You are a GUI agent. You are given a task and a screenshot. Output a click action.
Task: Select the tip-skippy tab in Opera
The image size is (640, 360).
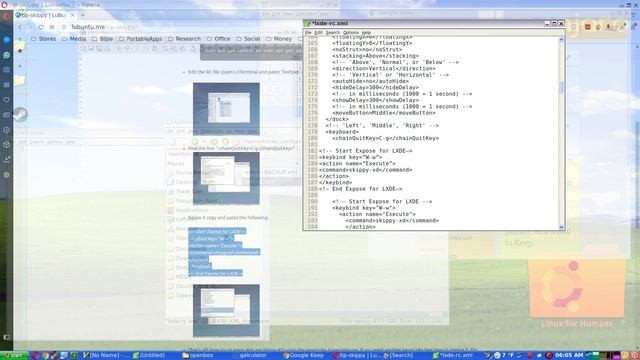[44, 15]
